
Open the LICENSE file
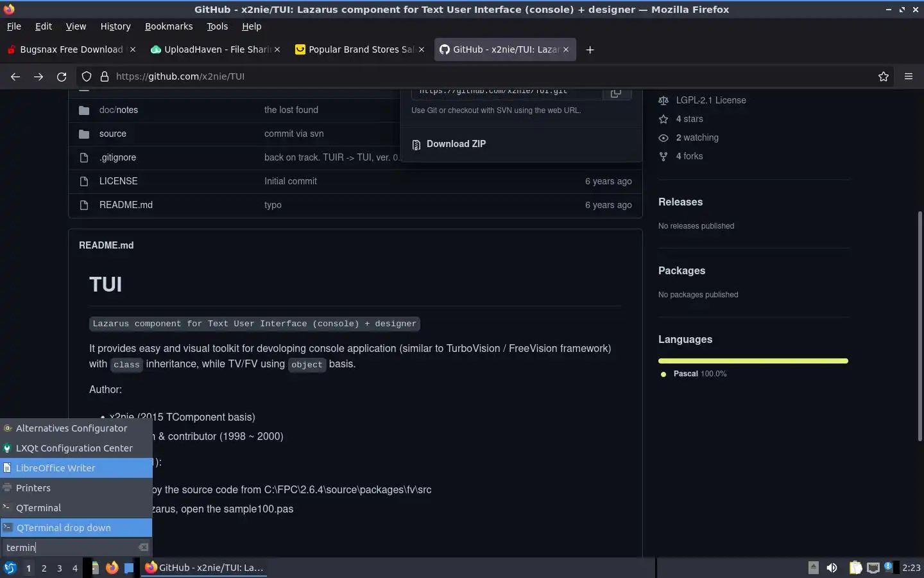tap(119, 181)
